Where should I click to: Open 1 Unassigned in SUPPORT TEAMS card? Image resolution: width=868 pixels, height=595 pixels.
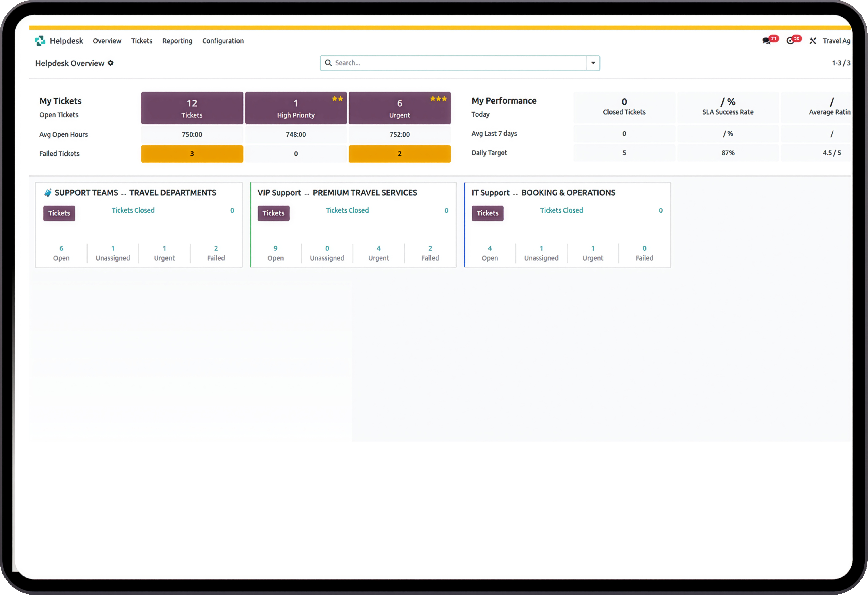(113, 253)
